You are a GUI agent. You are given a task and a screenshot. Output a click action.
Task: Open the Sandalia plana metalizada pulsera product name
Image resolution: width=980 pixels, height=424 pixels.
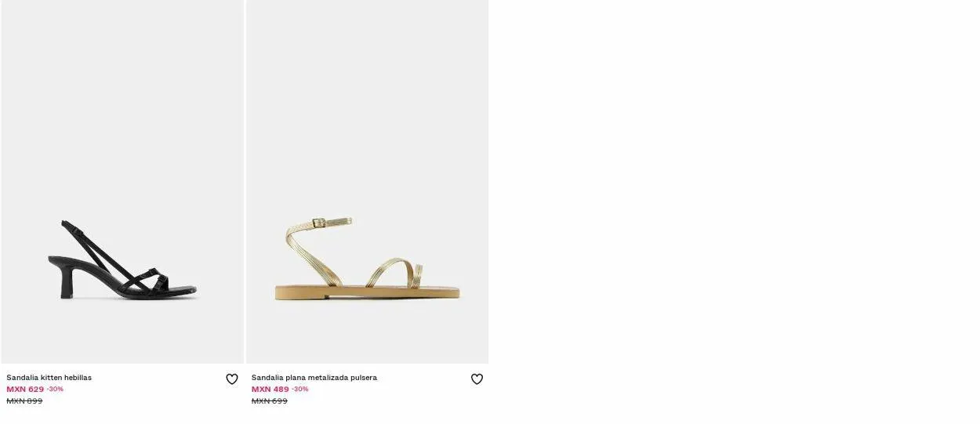[314, 378]
